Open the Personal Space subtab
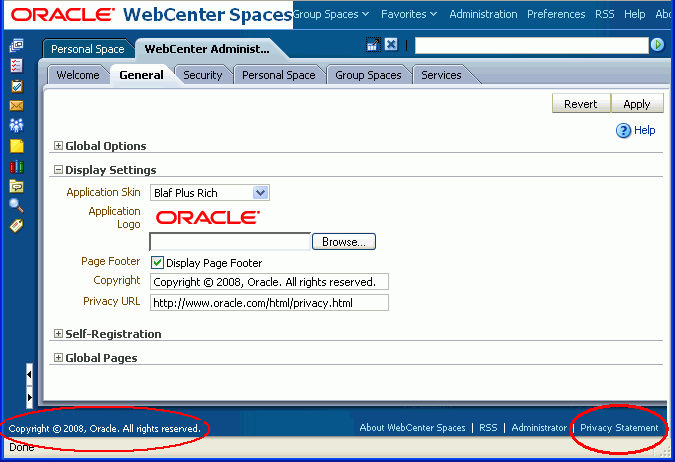Screen dimensions: 675x462 click(279, 75)
